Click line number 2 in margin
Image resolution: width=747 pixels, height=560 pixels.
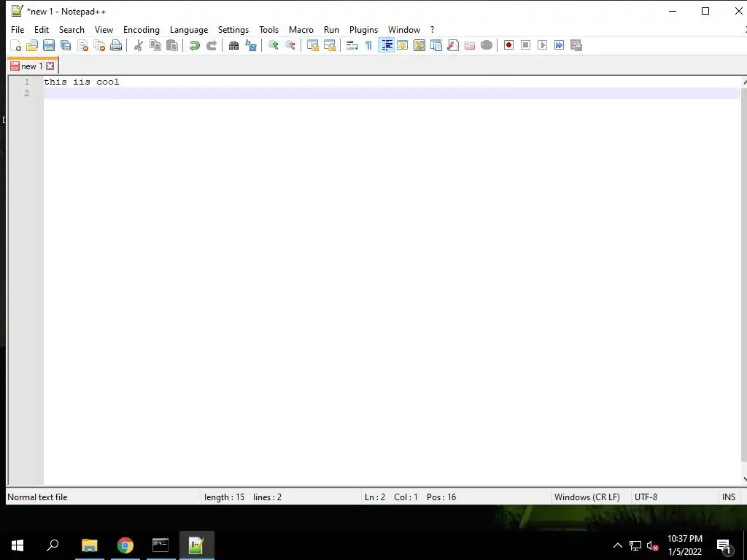[x=27, y=93]
